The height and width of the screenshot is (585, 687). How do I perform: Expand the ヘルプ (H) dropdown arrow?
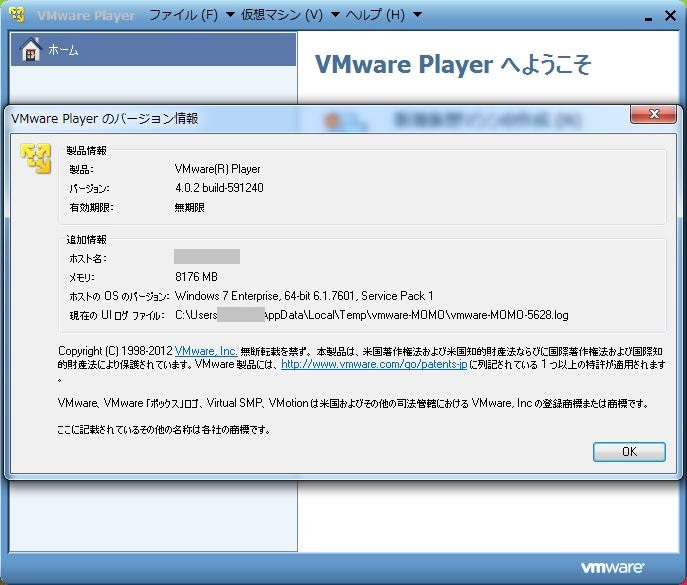pos(418,15)
